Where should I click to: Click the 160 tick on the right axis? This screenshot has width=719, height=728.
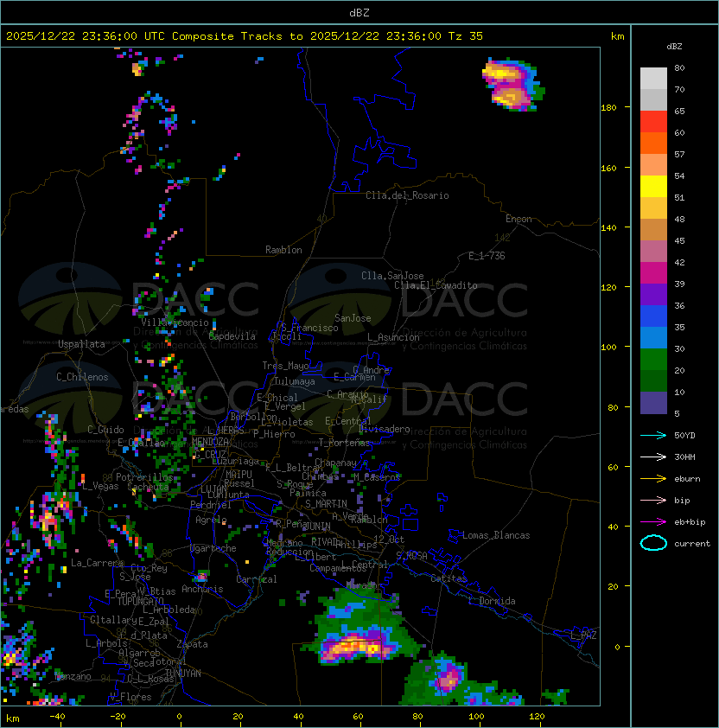coord(608,168)
